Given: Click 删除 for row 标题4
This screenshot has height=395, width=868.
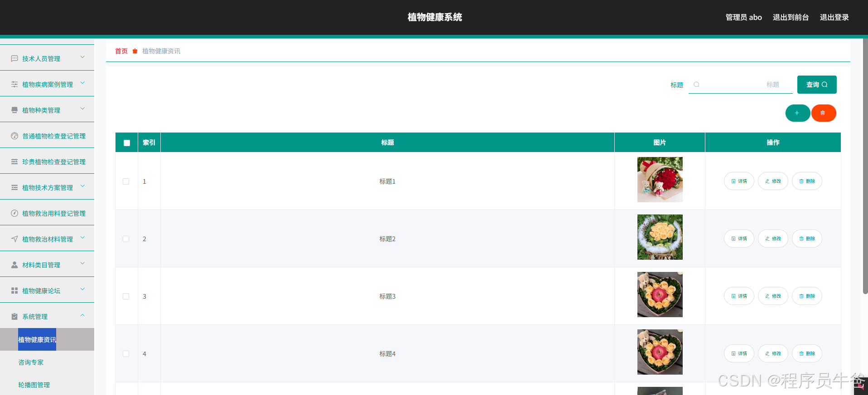Looking at the screenshot, I should click(807, 353).
